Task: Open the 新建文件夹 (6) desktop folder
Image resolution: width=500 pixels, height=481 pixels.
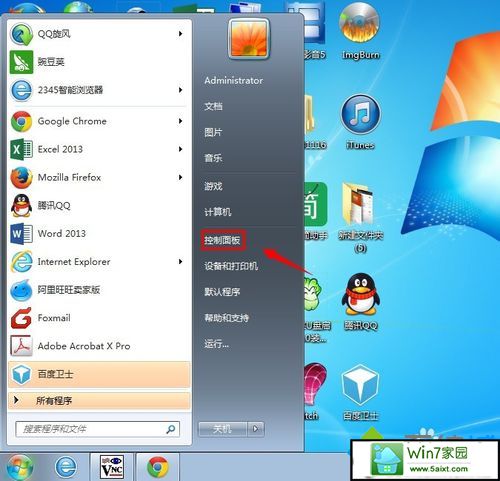Action: pos(361,217)
